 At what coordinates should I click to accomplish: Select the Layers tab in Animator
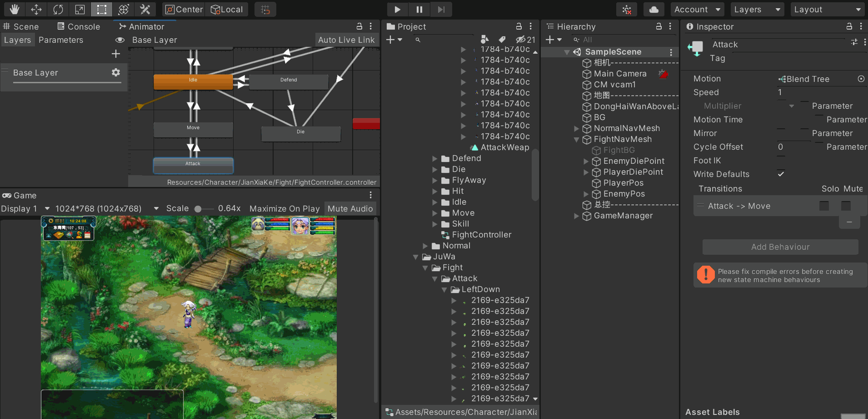[17, 40]
